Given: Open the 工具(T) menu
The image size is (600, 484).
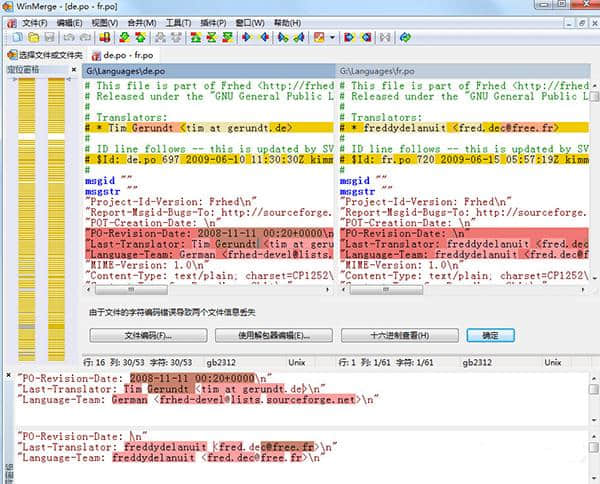Looking at the screenshot, I should pos(179,22).
